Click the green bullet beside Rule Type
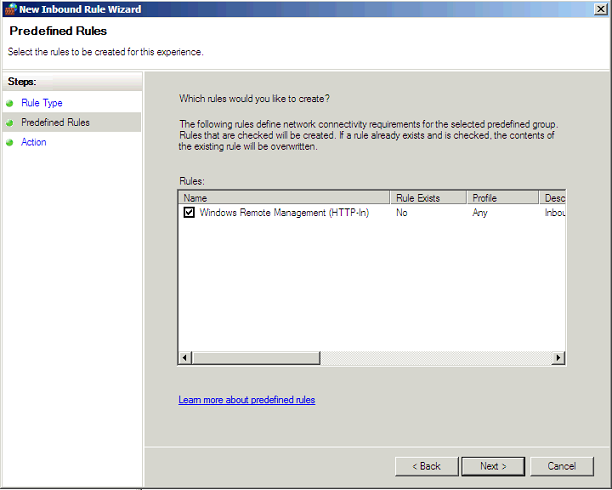Image resolution: width=612 pixels, height=490 pixels. tap(10, 103)
